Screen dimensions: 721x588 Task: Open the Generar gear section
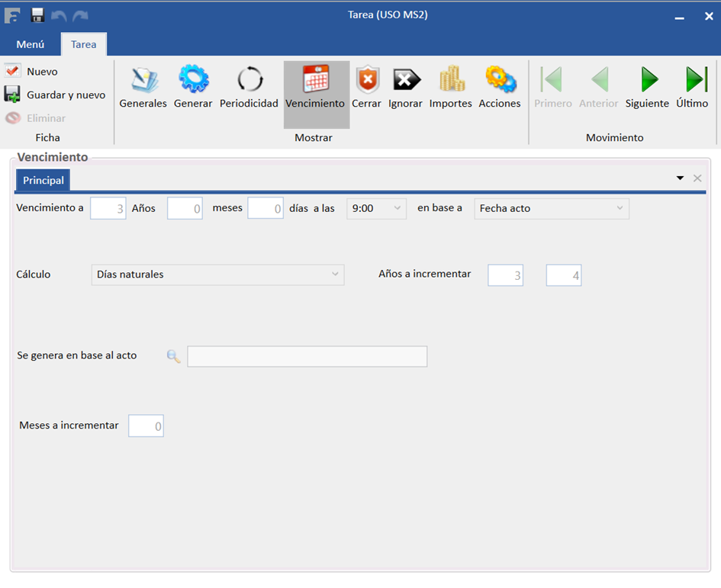(x=193, y=88)
